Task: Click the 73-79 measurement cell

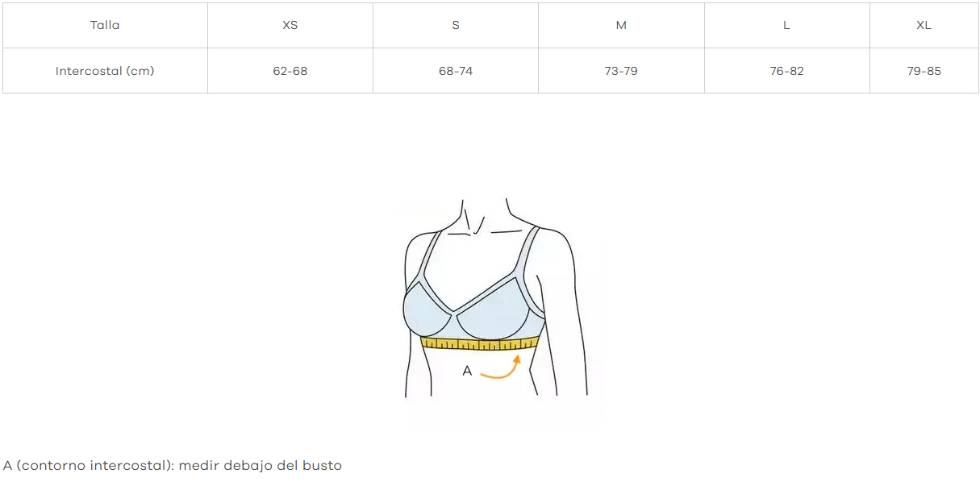Action: [x=621, y=71]
